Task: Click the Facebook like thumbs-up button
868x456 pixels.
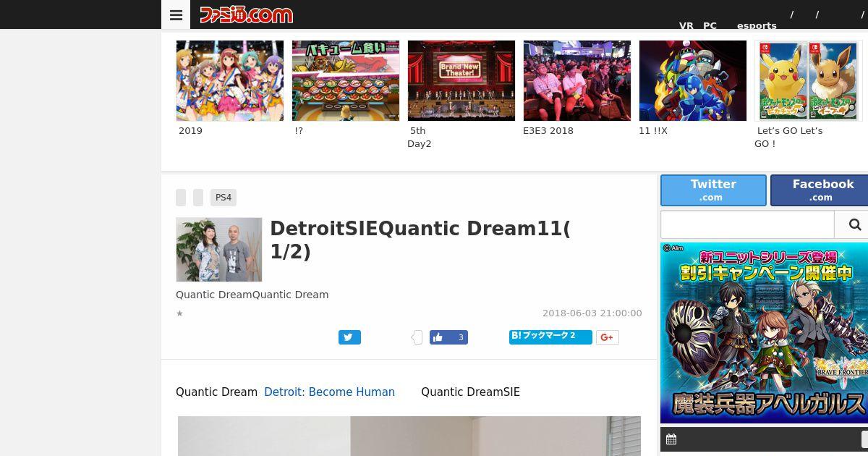Action: (x=448, y=337)
